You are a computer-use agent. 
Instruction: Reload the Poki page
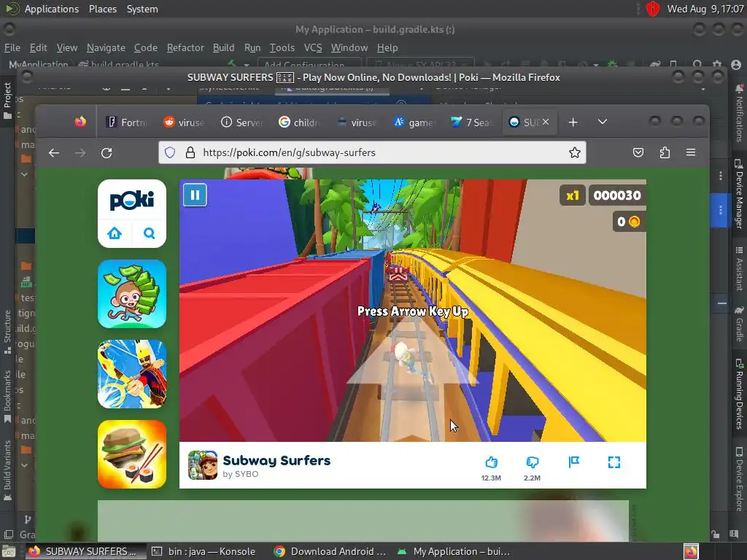[x=107, y=153]
